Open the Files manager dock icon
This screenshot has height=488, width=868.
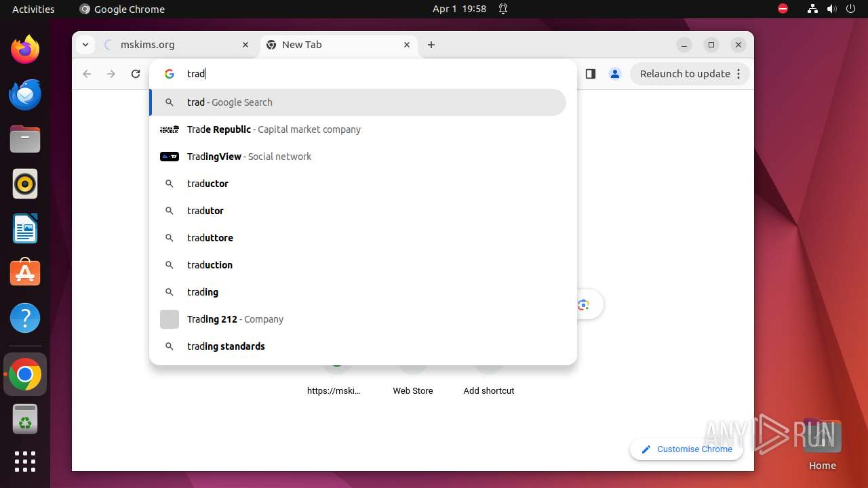click(x=25, y=139)
